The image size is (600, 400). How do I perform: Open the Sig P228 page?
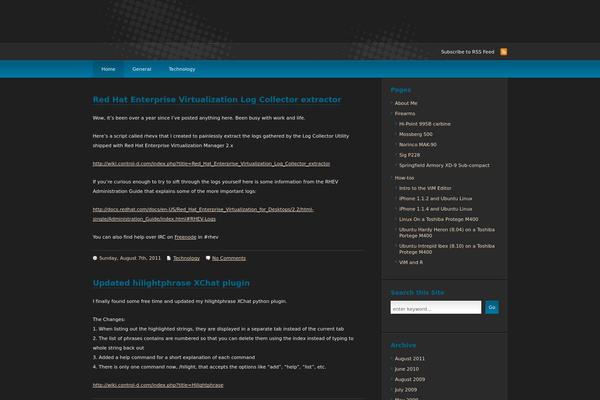point(409,155)
